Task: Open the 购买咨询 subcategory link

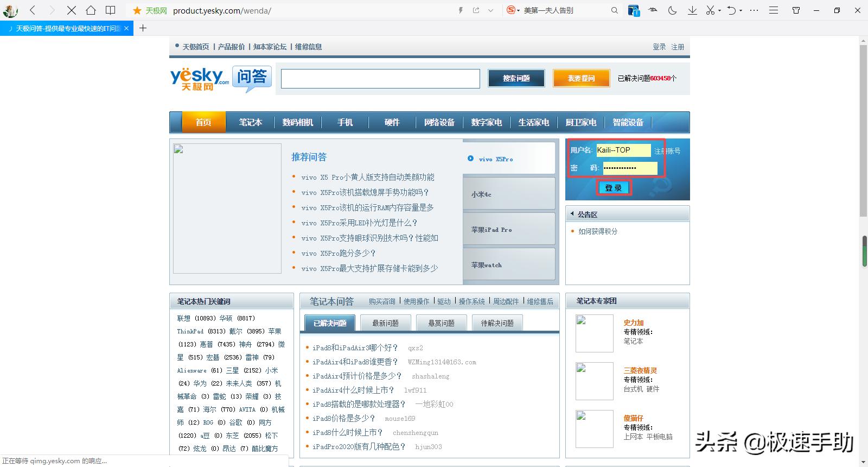Action: tap(382, 301)
